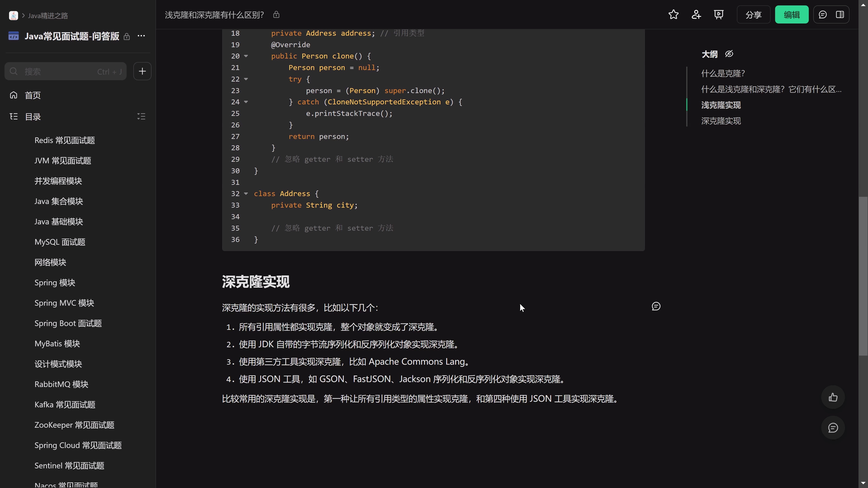Select Spring Boot 面试题 in the sidebar
The image size is (868, 488).
(68, 323)
